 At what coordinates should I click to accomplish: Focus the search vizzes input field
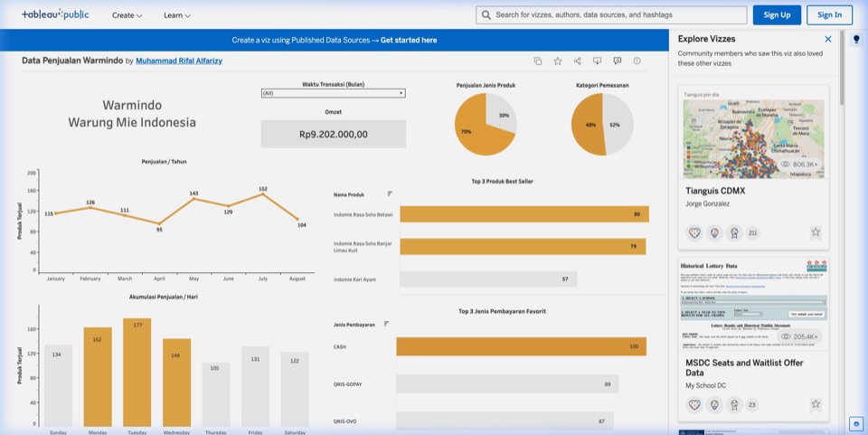click(611, 15)
